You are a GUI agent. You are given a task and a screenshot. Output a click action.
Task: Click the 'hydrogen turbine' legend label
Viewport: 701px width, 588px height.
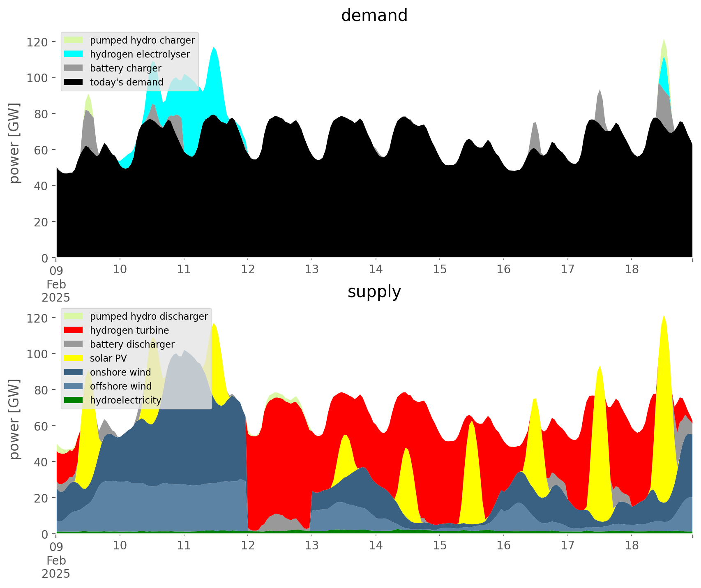(x=129, y=331)
